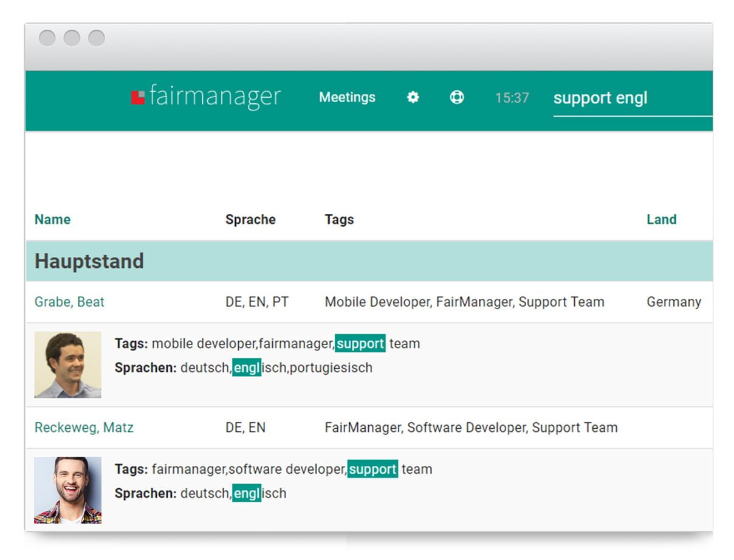Image resolution: width=734 pixels, height=560 pixels.
Task: Click the rightmost gray window circle button
Action: [97, 38]
